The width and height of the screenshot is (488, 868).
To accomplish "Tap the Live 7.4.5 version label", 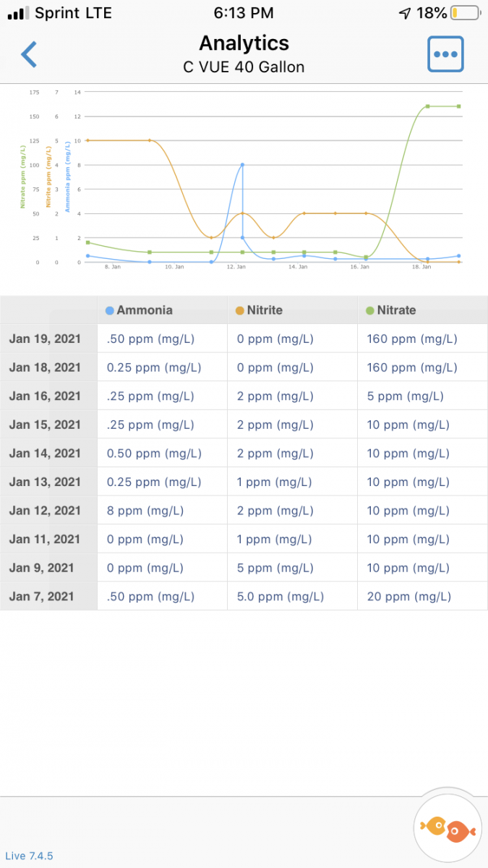I will (x=29, y=856).
